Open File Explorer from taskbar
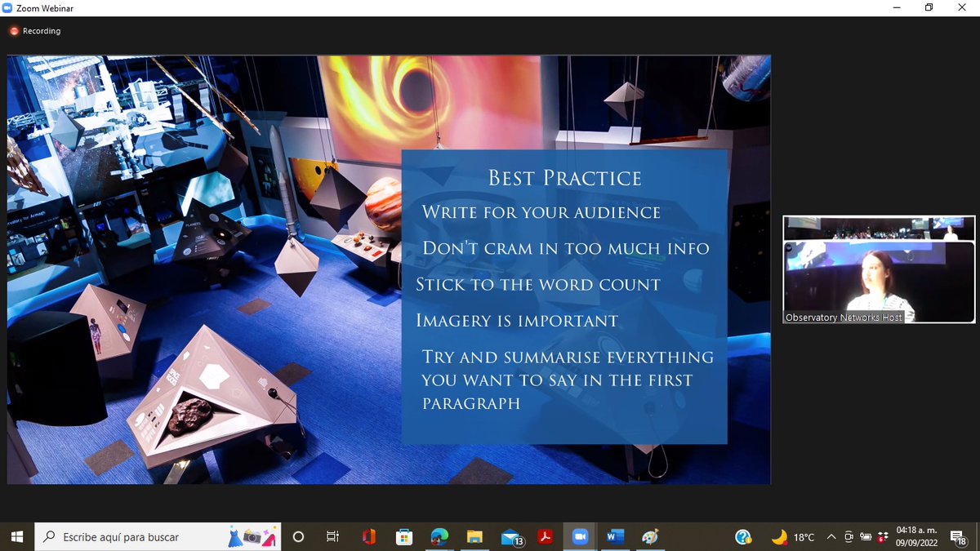The width and height of the screenshot is (980, 551). (x=474, y=537)
